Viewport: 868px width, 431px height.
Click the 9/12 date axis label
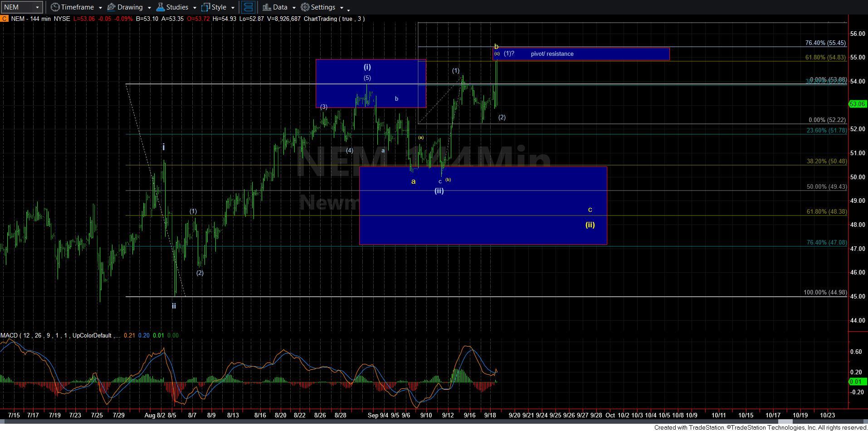448,415
